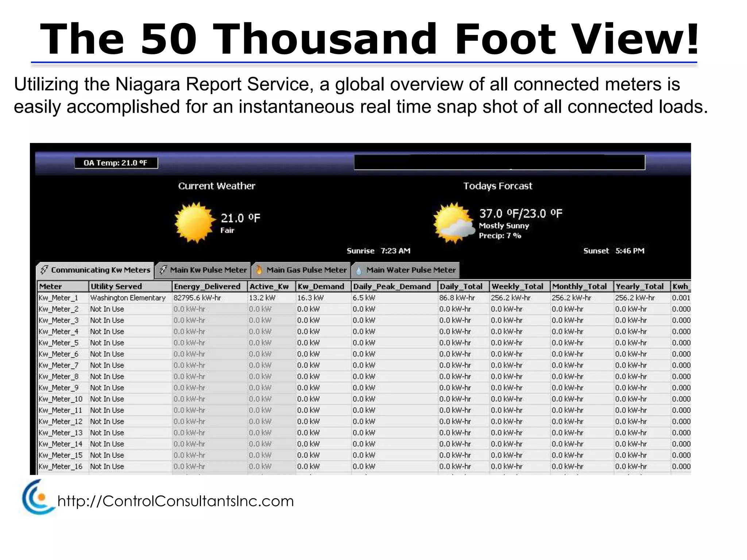Click the Monthly_Total column header
Viewport: 747px width, 560px height.
click(x=579, y=287)
